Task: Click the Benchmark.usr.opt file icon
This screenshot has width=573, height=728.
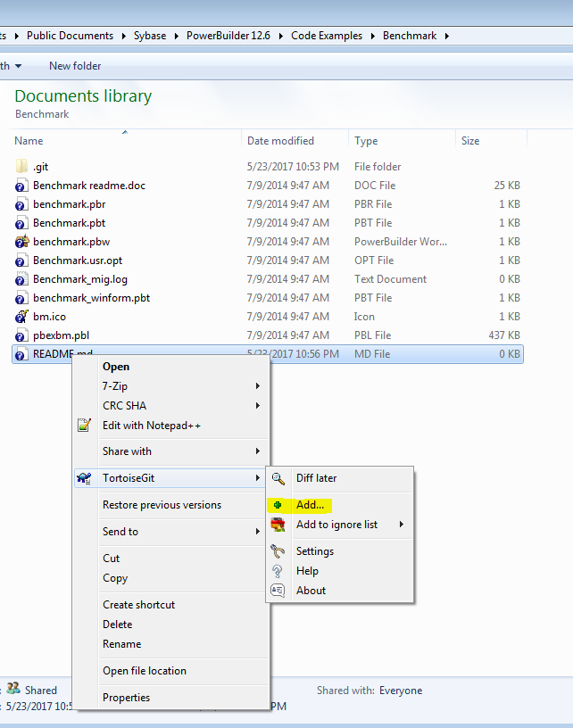Action: point(21,260)
